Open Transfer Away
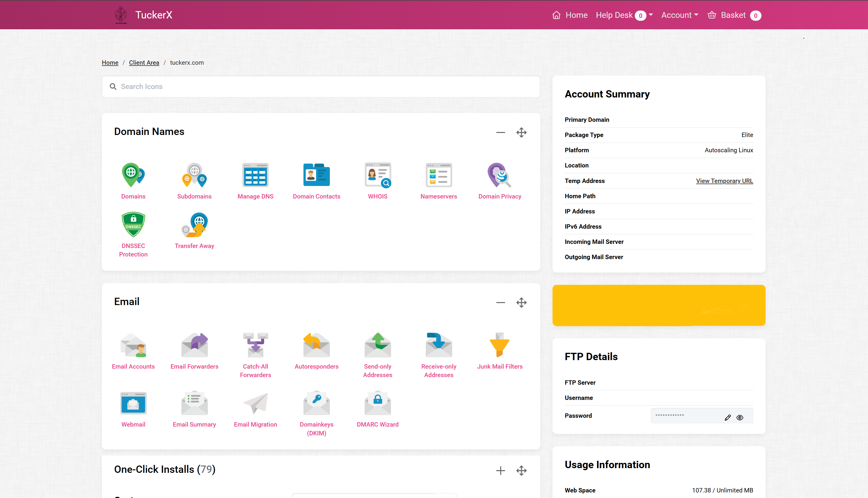The width and height of the screenshot is (868, 498). [194, 230]
